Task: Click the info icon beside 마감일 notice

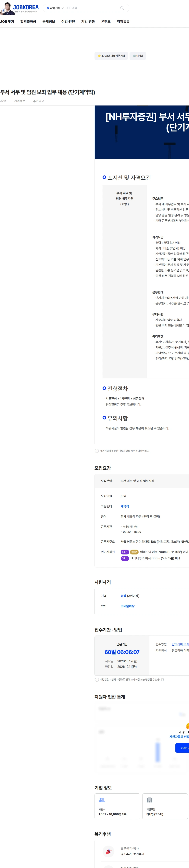Action: pos(97,680)
